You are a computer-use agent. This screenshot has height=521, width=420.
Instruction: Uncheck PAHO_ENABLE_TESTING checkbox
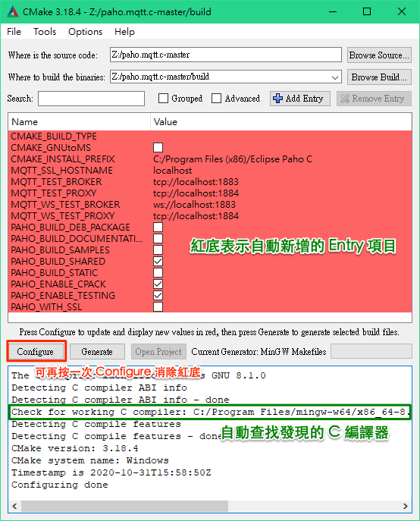pos(158,296)
